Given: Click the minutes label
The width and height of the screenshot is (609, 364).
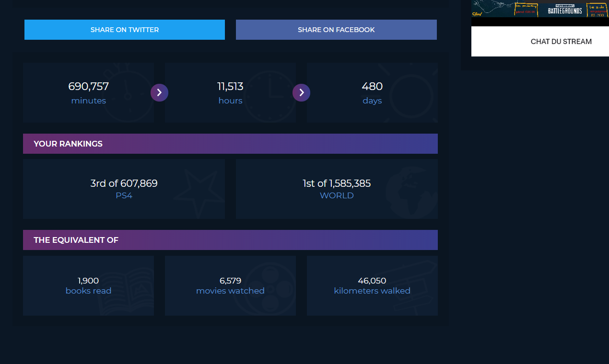Looking at the screenshot, I should [89, 101].
